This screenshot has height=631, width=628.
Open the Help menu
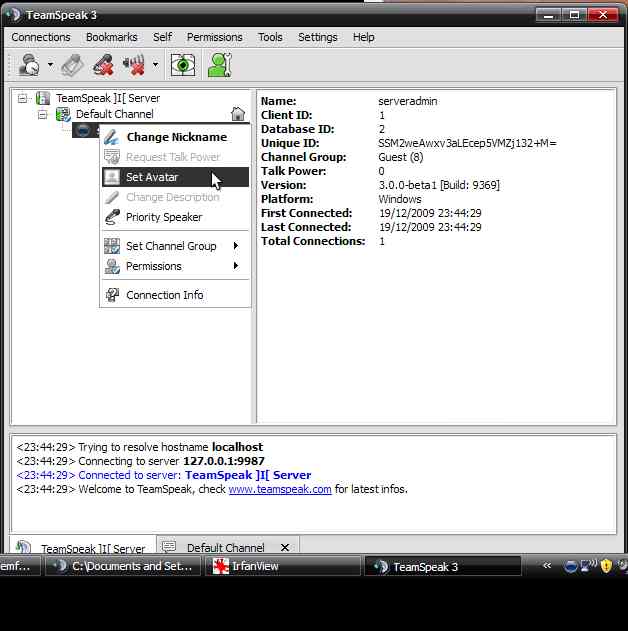[363, 37]
